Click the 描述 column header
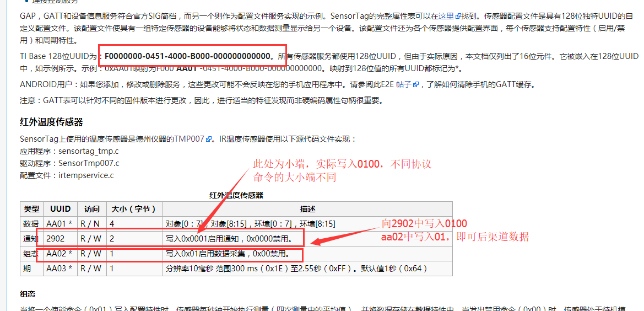 pyautogui.click(x=307, y=209)
